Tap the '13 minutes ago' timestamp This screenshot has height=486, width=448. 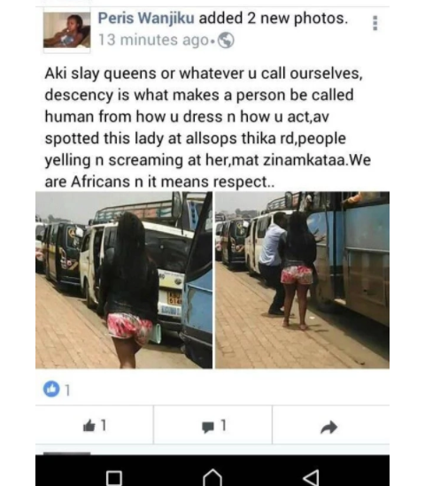153,41
